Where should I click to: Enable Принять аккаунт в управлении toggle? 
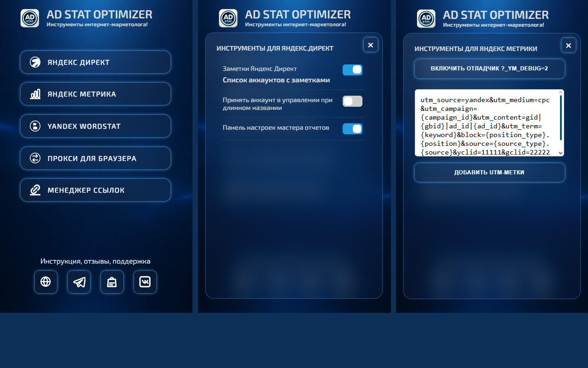pyautogui.click(x=352, y=101)
